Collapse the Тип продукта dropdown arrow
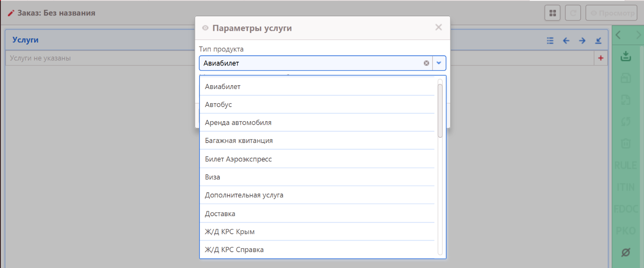The height and width of the screenshot is (268, 644). pyautogui.click(x=439, y=63)
